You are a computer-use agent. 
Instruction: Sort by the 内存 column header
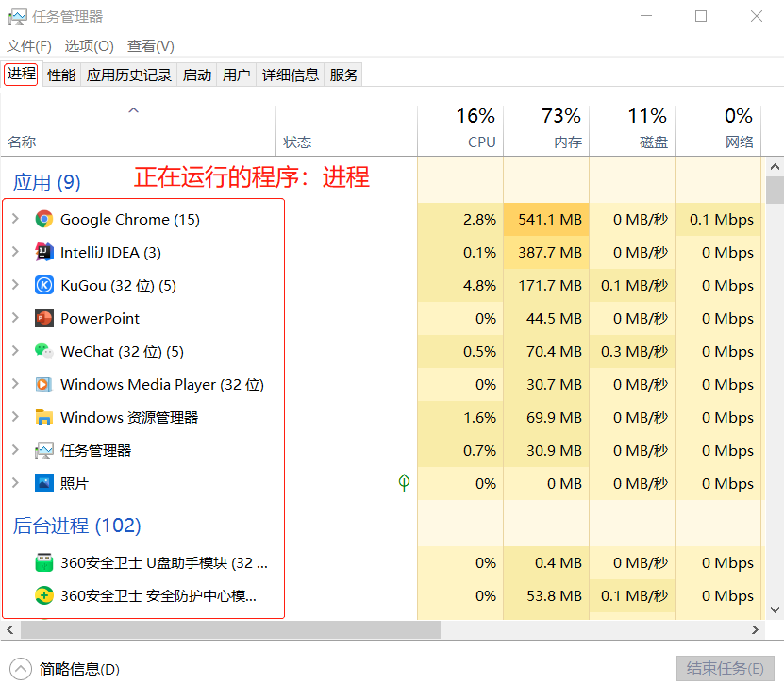tap(546, 131)
